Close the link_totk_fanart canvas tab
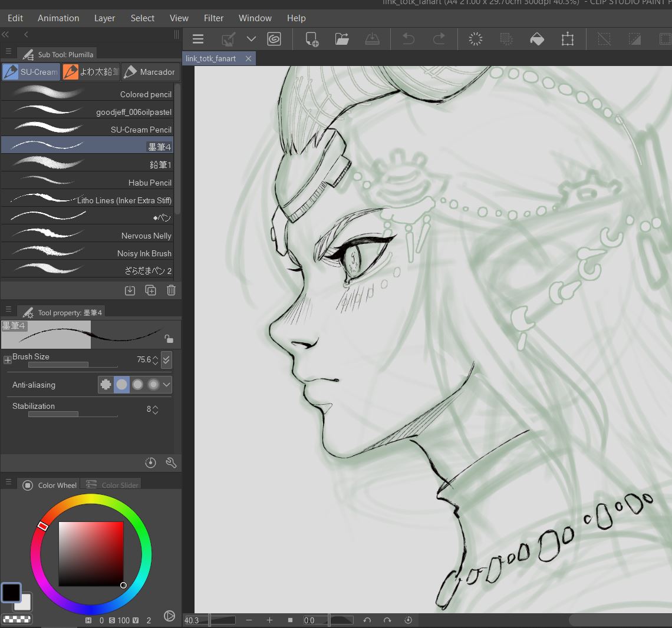Image resolution: width=672 pixels, height=628 pixels. pos(248,59)
